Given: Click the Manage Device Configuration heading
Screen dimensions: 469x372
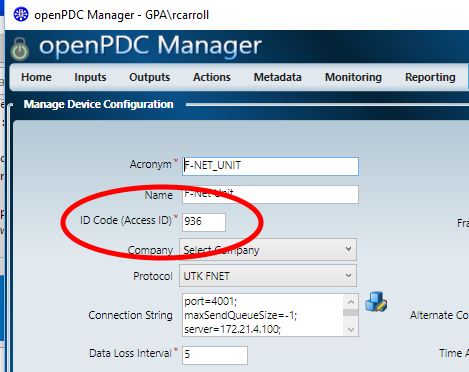Looking at the screenshot, I should pos(98,104).
